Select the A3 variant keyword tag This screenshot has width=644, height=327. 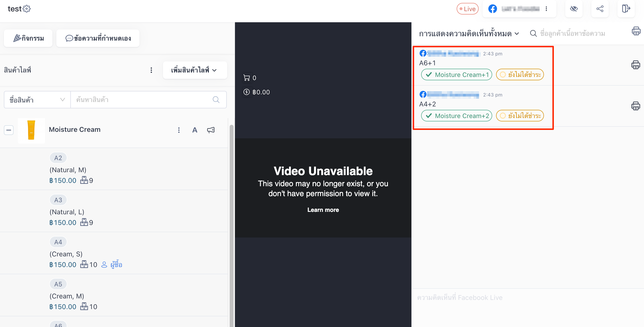tap(58, 200)
